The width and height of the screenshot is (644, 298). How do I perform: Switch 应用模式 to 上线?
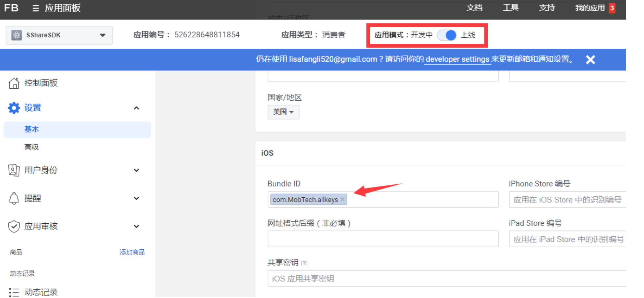[x=447, y=35]
